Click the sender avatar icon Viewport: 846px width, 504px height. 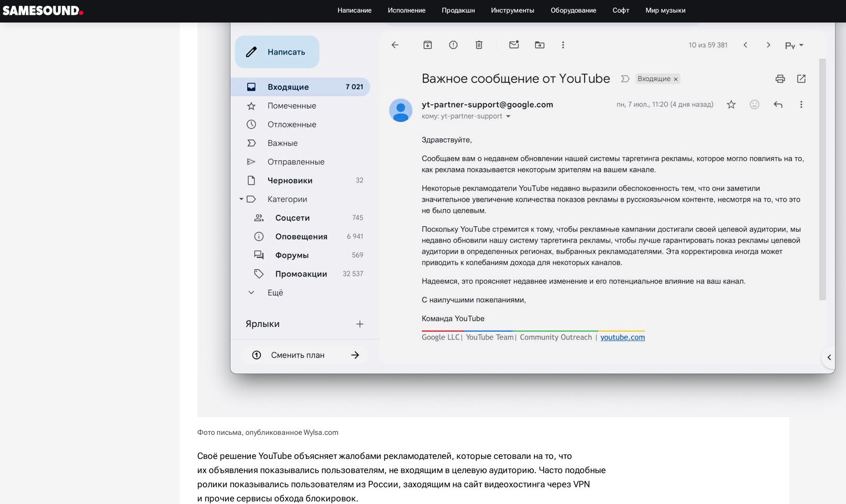click(x=401, y=110)
